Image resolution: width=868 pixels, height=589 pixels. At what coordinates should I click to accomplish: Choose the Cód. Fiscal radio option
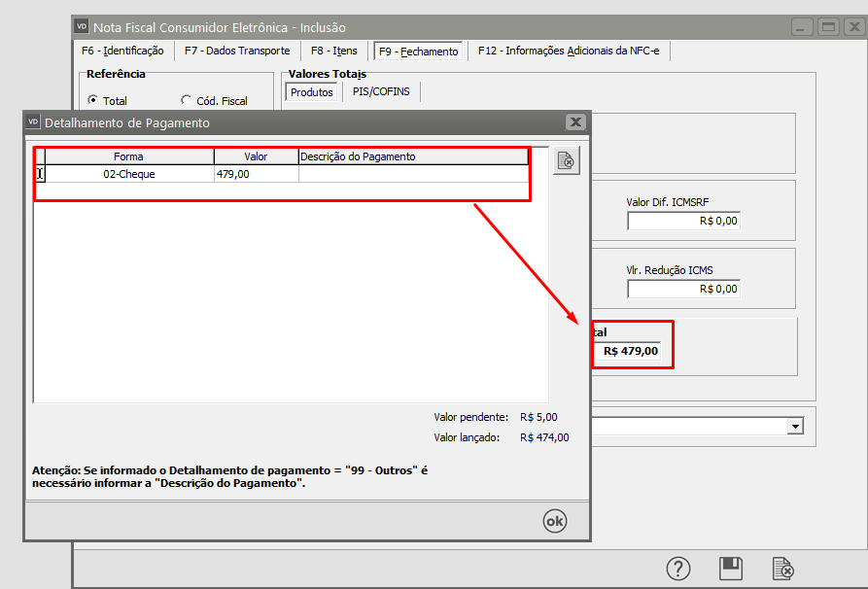coord(187,100)
